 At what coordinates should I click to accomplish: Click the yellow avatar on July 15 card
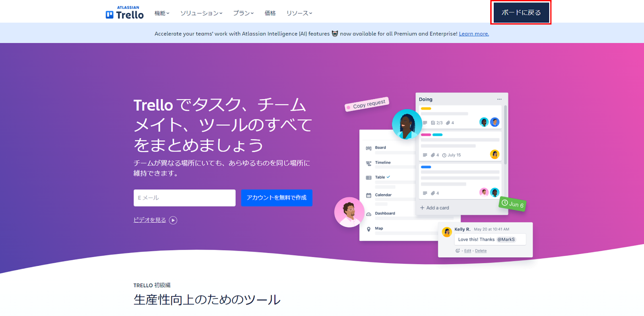click(x=495, y=154)
